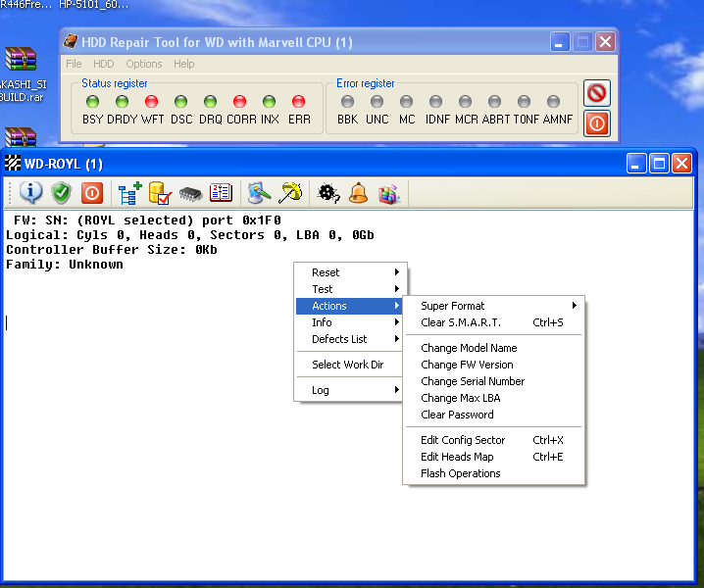Click the UNC error register indicator
This screenshot has height=588, width=704.
pos(377,102)
